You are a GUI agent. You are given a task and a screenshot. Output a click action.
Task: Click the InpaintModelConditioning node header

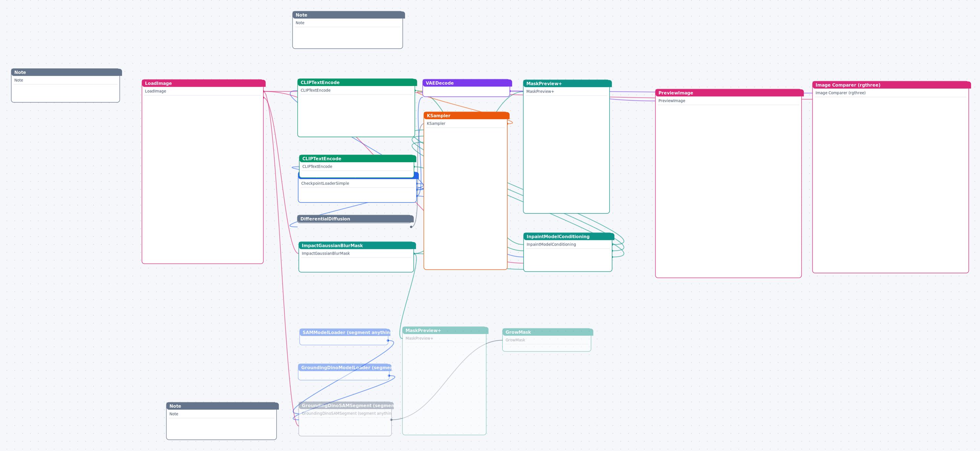click(569, 236)
